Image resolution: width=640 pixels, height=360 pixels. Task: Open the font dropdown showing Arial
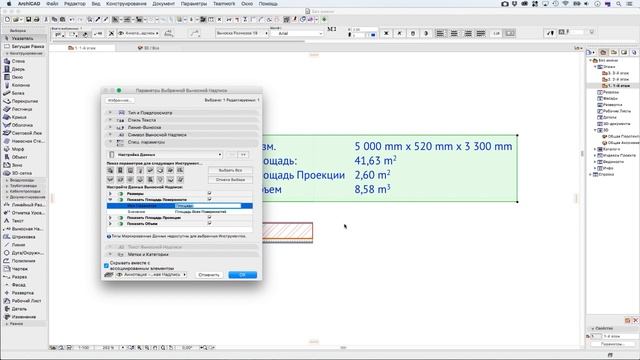pos(297,33)
